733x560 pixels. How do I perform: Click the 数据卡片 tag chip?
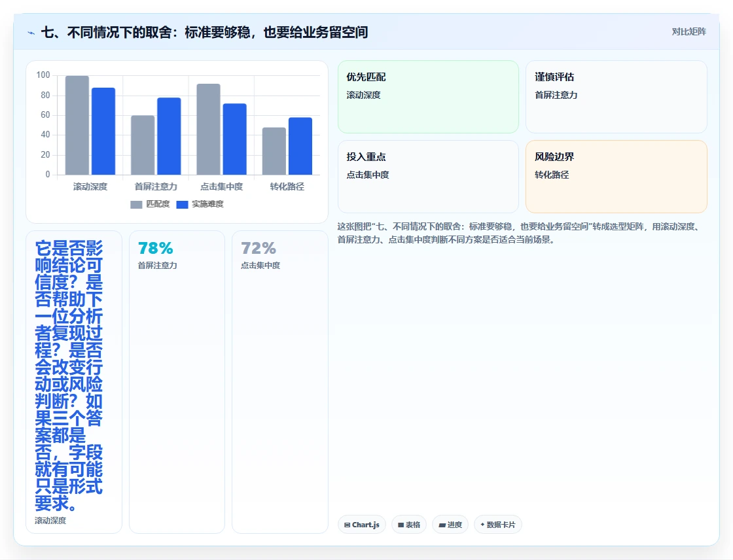498,525
